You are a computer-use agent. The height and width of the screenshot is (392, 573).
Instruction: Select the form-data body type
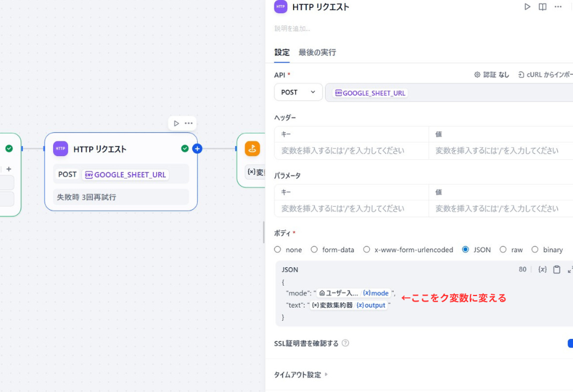(314, 249)
